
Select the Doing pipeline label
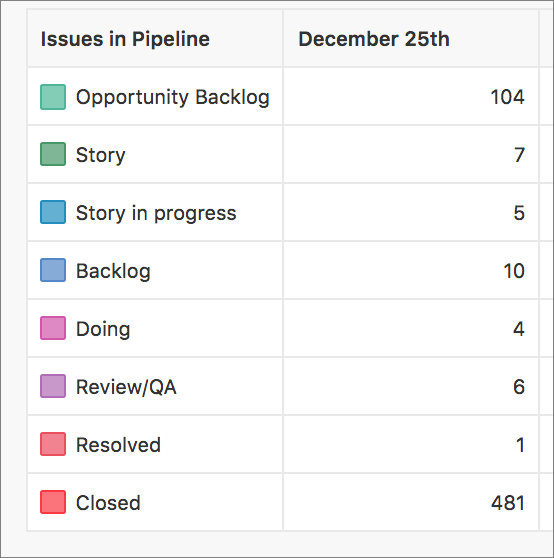click(x=103, y=330)
